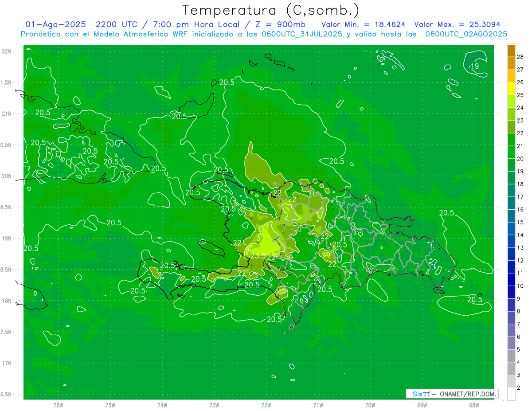This screenshot has height=411, width=532.
Task: Click the colorbar value '28'
Action: pos(520,57)
